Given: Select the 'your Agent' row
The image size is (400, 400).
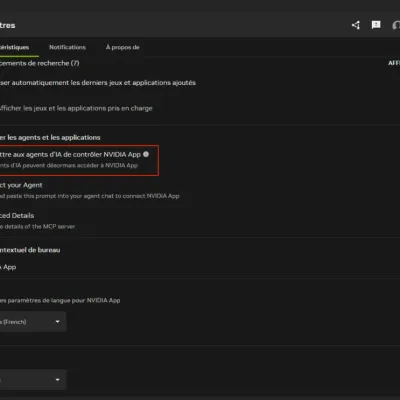Looking at the screenshot, I should tap(21, 185).
